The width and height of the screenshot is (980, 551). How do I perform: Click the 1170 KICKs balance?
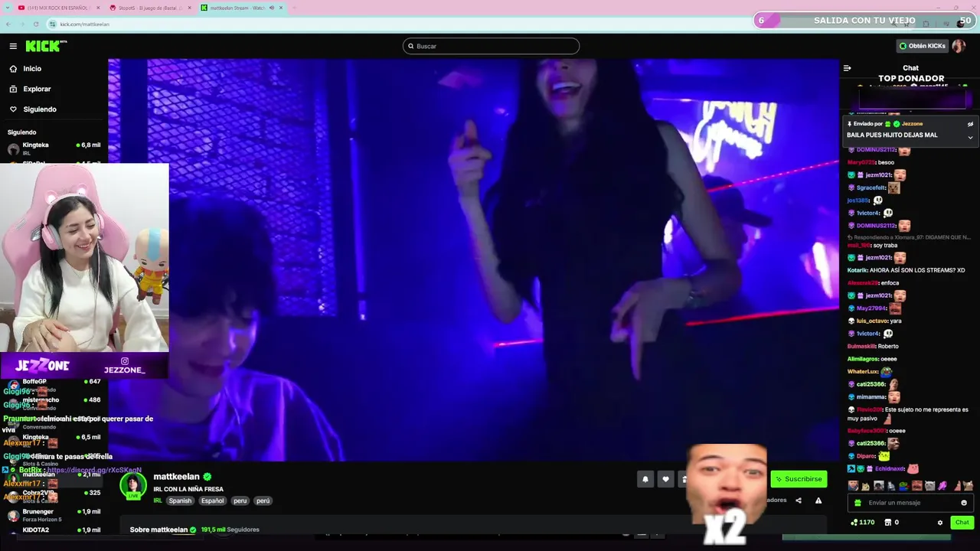863,523
